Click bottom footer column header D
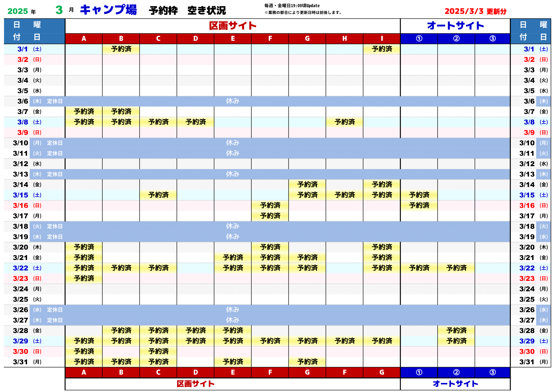555x392 pixels. point(196,373)
